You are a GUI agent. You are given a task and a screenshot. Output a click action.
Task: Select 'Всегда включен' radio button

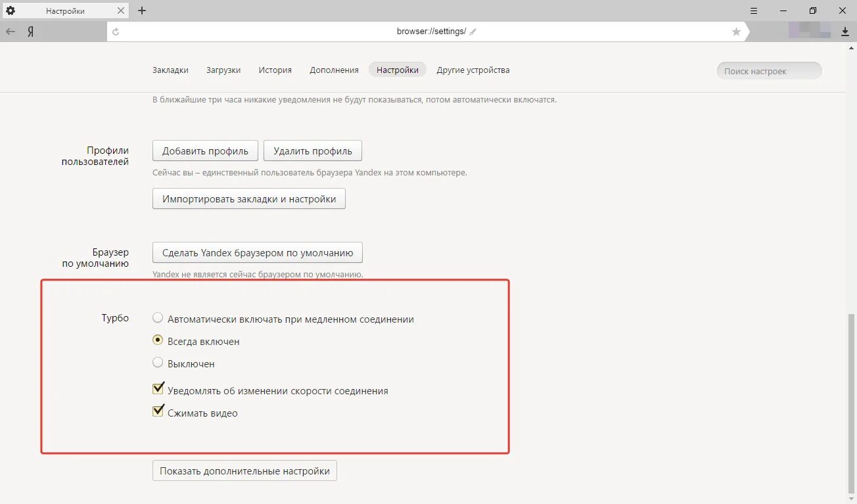pos(158,340)
